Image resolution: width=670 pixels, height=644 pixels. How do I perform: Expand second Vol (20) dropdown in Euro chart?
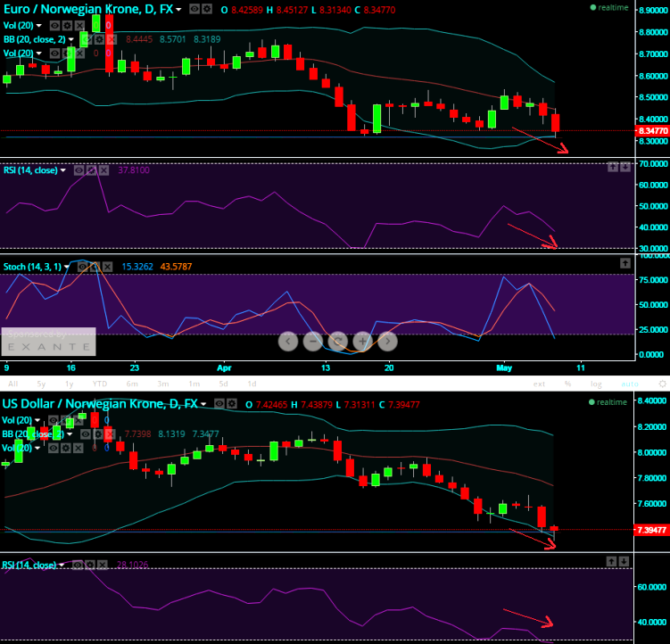[39, 53]
